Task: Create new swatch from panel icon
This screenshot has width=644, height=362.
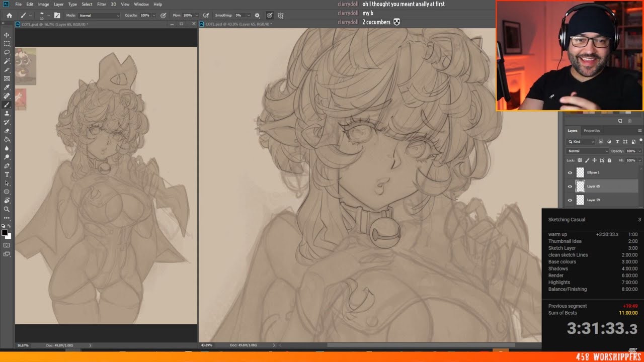Action: tap(620, 121)
